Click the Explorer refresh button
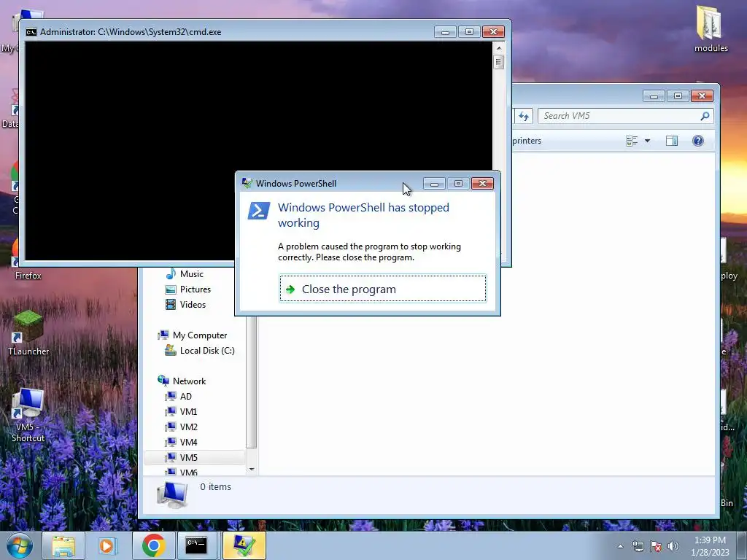 click(524, 116)
